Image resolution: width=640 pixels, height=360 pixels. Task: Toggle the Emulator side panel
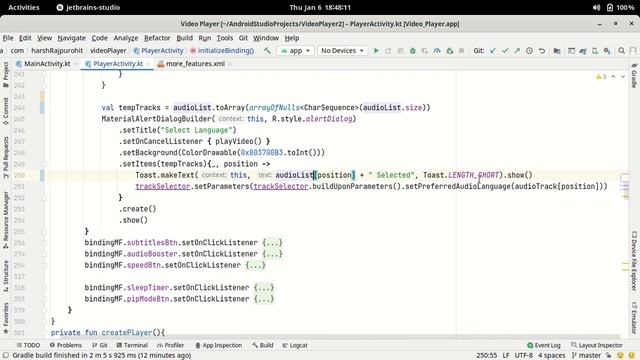pos(634,318)
